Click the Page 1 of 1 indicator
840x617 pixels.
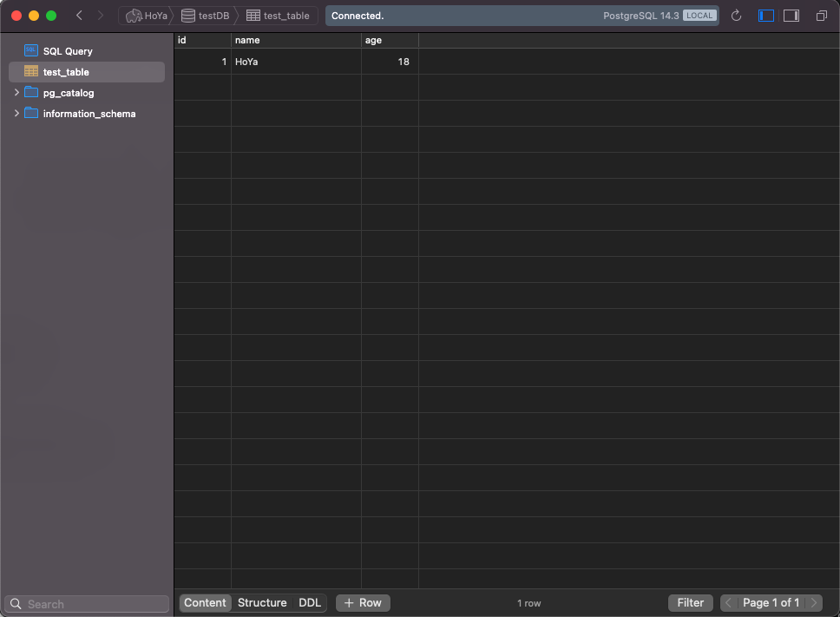[x=771, y=602]
